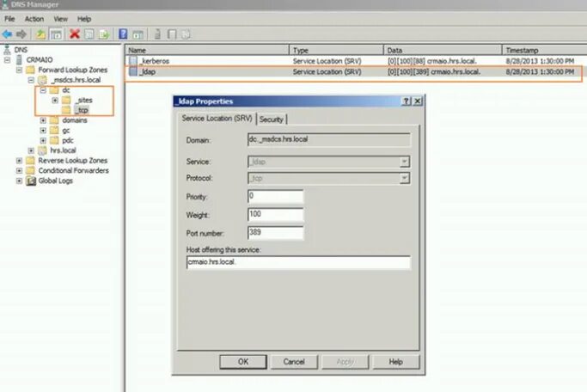Click the gray Forward arrow in toolbar

[x=21, y=34]
